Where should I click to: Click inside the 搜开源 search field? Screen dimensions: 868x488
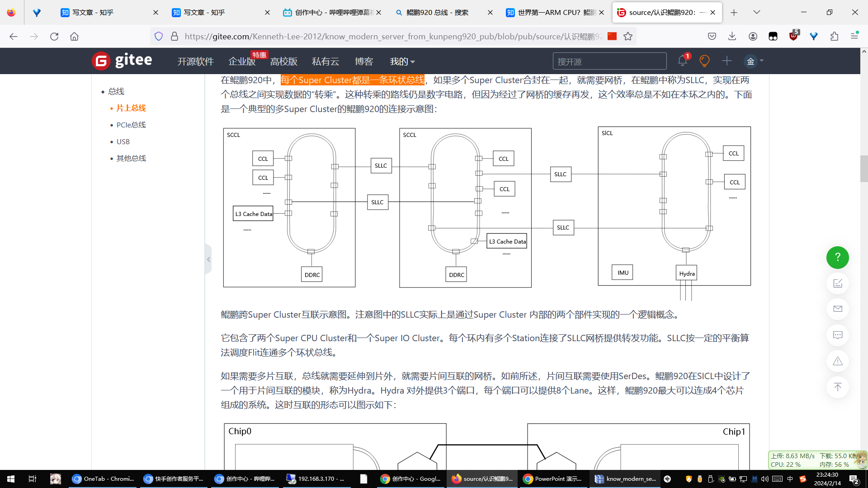(609, 60)
